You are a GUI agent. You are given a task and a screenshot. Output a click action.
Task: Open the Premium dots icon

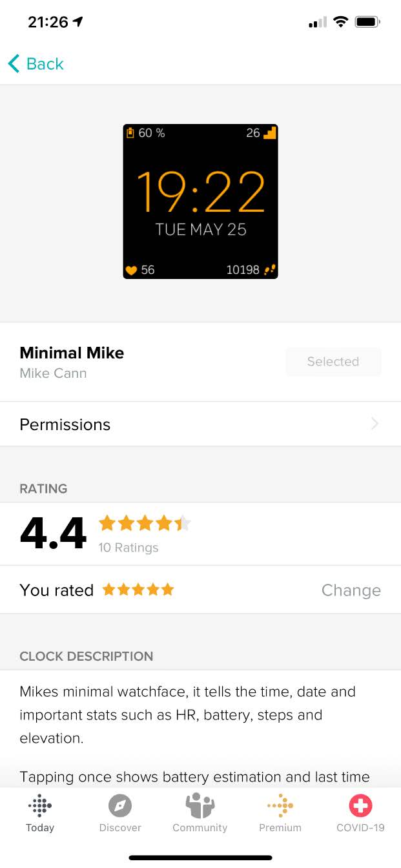(x=280, y=806)
